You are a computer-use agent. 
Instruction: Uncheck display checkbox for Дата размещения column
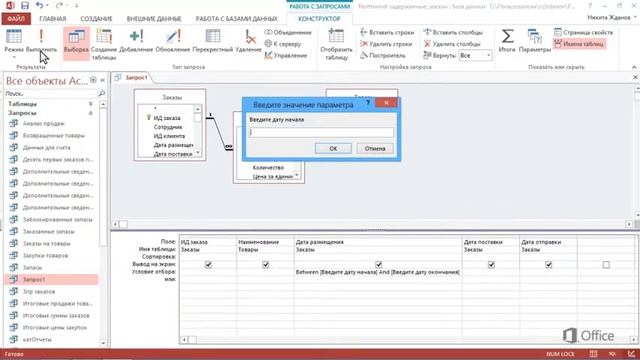[x=378, y=264]
